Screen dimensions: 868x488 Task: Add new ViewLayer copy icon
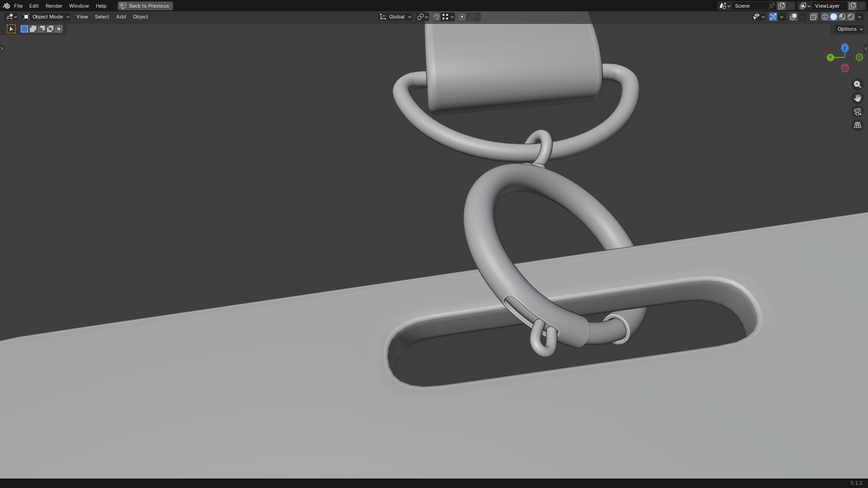(853, 6)
